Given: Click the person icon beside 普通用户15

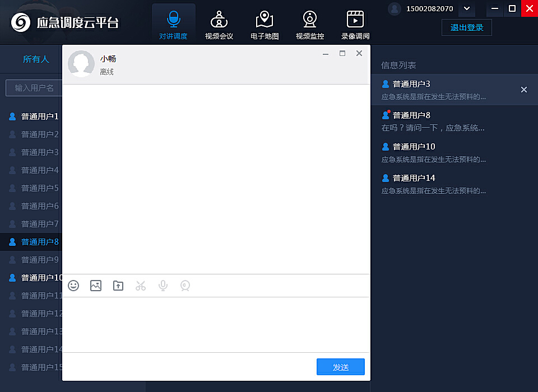Looking at the screenshot, I should [x=12, y=367].
